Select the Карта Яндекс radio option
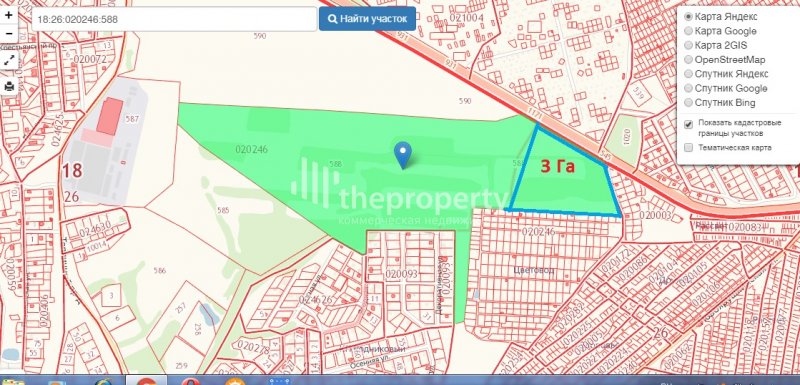 pyautogui.click(x=688, y=16)
